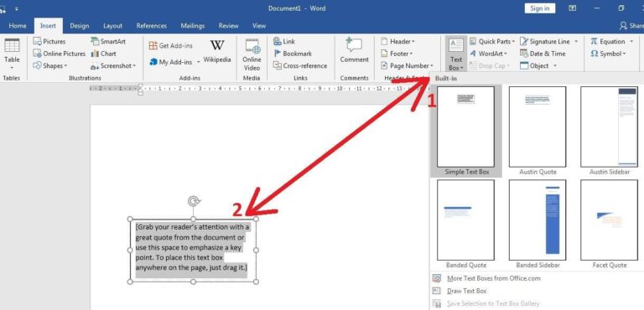The image size is (644, 310).
Task: Open the Symbol menu
Action: pyautogui.click(x=608, y=54)
